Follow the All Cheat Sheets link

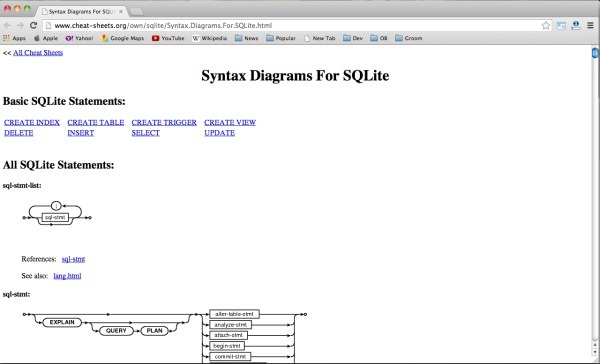[38, 53]
